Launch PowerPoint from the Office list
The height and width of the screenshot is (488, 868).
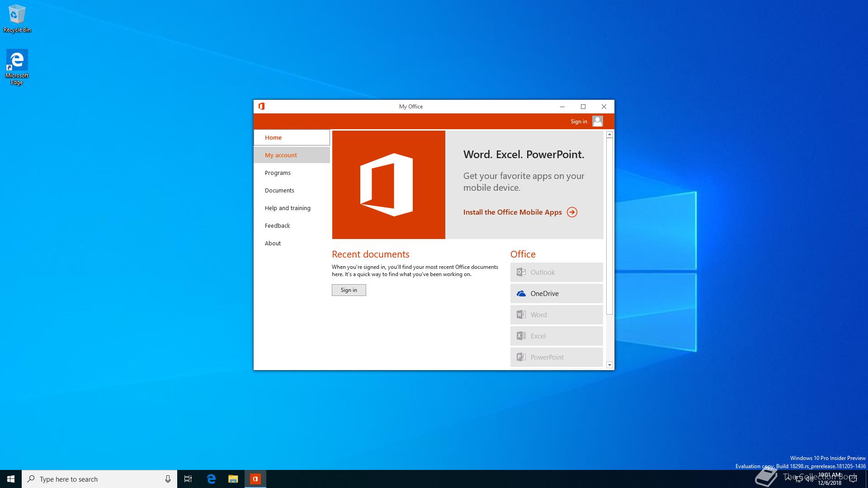click(557, 357)
